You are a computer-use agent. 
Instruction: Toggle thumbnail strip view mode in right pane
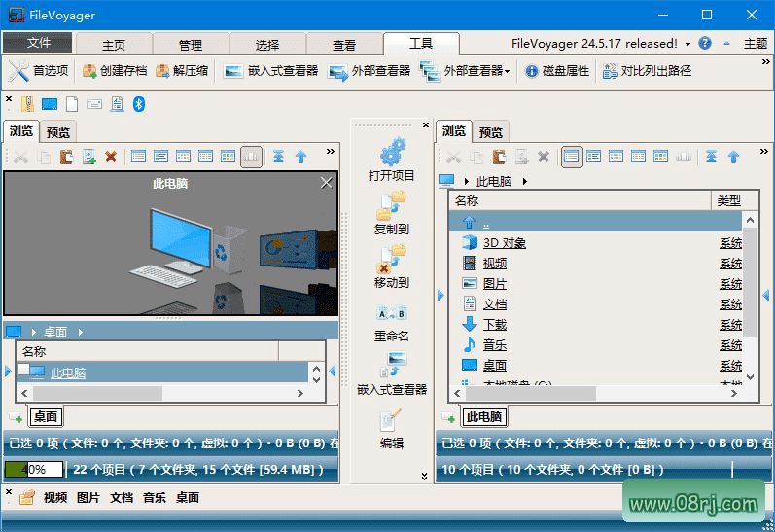point(684,157)
